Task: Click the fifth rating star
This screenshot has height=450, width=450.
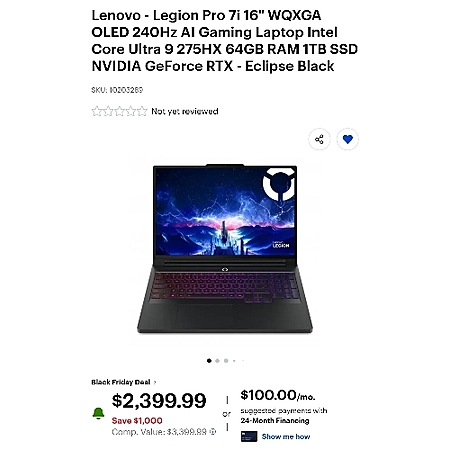Action: (142, 111)
